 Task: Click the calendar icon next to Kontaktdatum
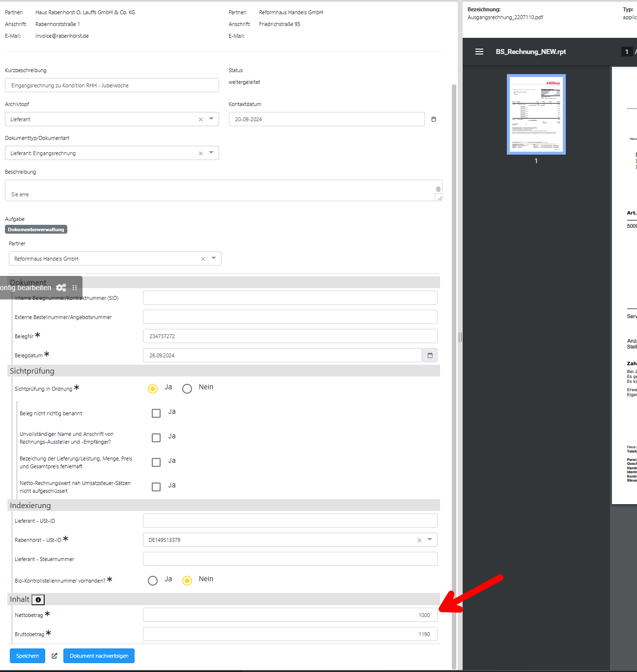pyautogui.click(x=434, y=119)
